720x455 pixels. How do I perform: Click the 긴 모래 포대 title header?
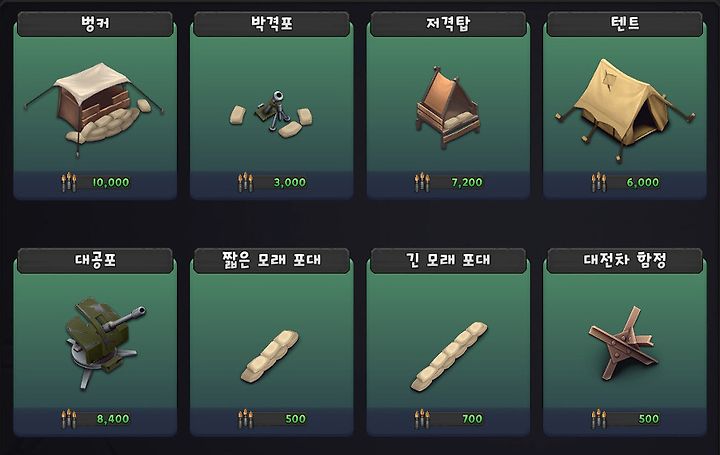[448, 260]
